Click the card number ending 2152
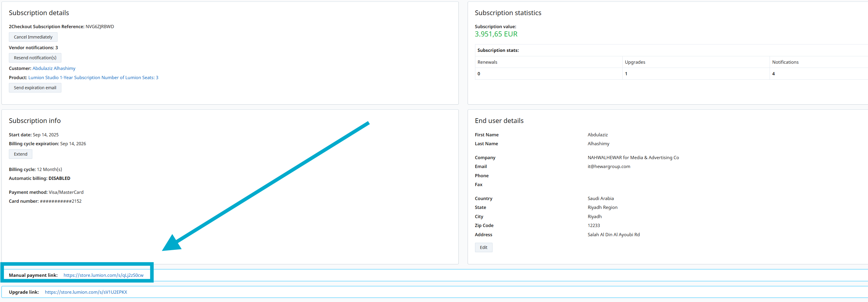This screenshot has height=302, width=868. coord(61,201)
